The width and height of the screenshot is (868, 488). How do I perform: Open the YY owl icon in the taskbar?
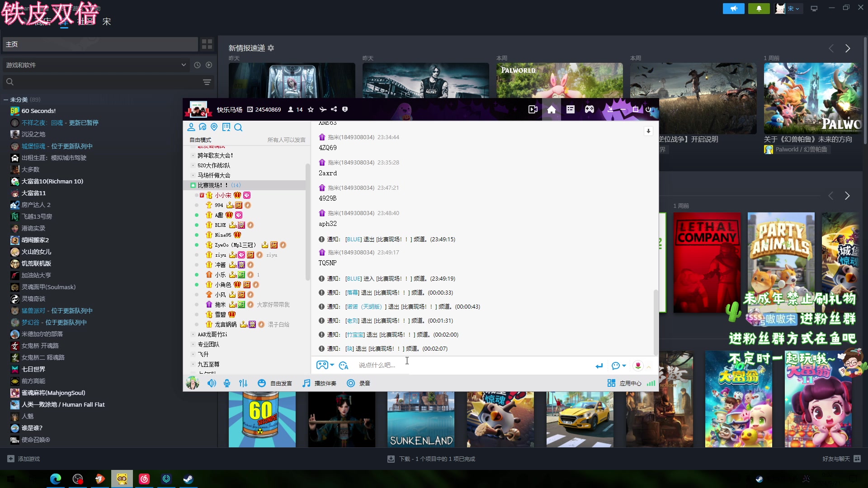122,479
